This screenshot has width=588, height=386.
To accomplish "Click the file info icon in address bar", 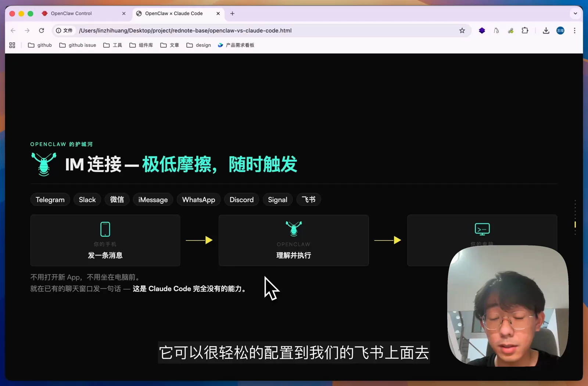I will (64, 31).
